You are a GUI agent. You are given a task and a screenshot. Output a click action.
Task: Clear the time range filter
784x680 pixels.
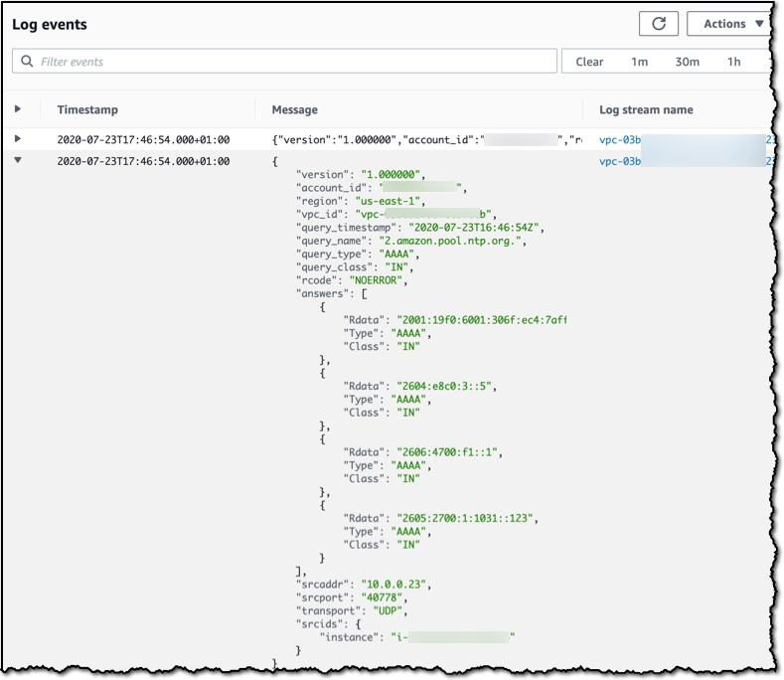click(x=589, y=62)
